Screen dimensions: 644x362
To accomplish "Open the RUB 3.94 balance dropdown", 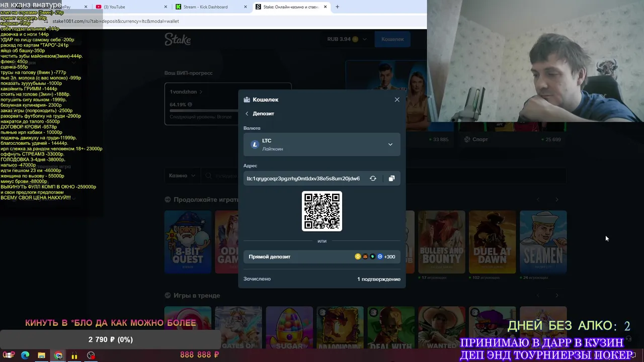I will click(347, 39).
